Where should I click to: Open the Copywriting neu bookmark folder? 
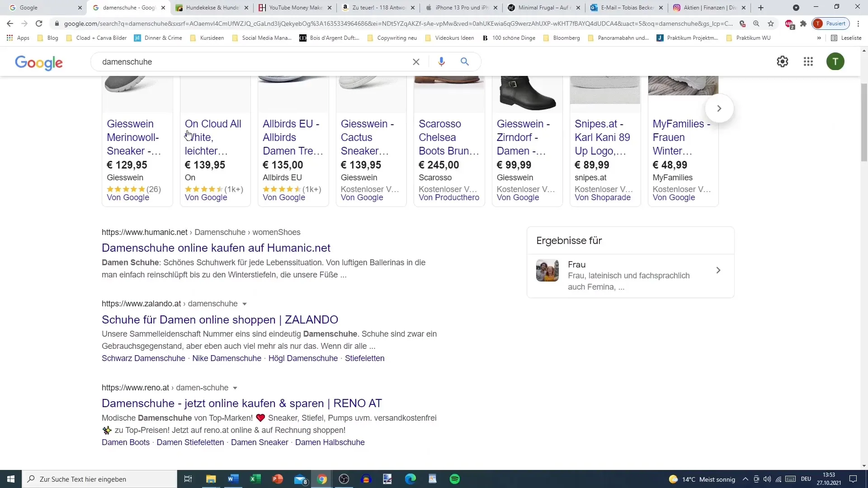(x=392, y=38)
